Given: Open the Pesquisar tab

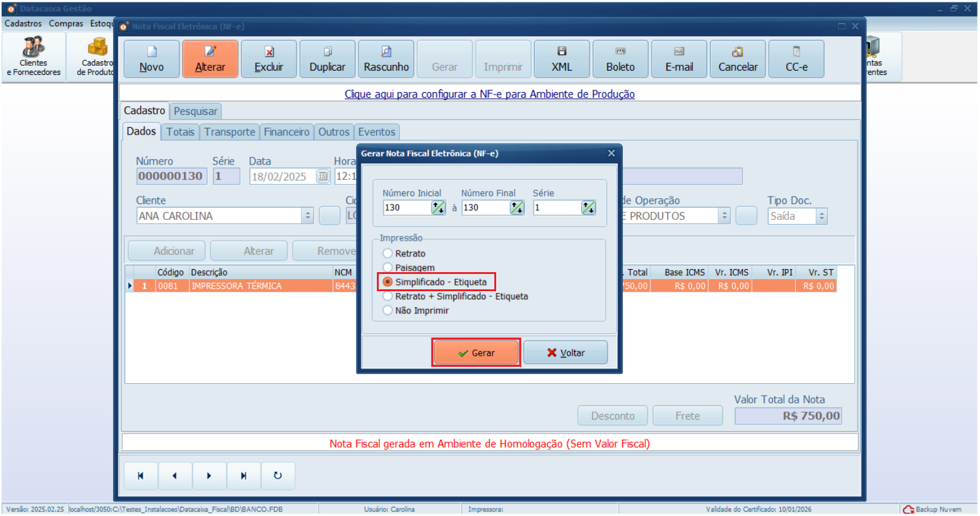Looking at the screenshot, I should [x=196, y=111].
